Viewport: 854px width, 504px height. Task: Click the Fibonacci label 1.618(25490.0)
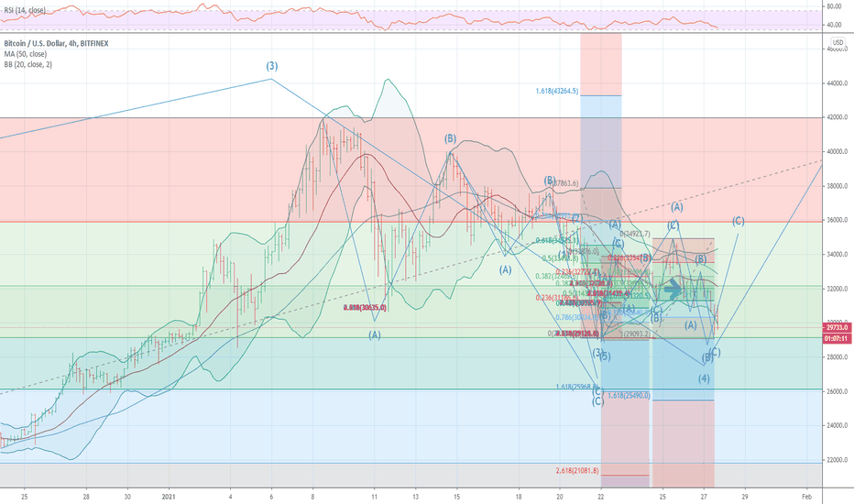[x=630, y=396]
